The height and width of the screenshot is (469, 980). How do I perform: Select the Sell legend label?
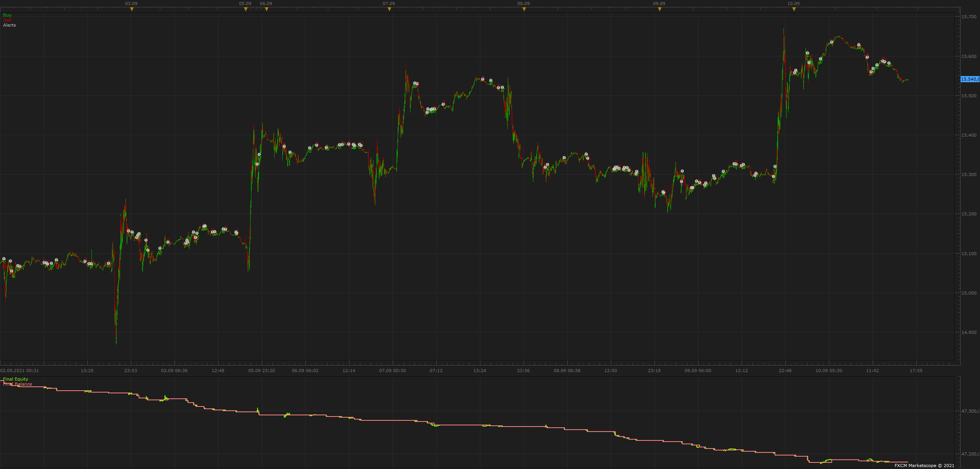coord(7,20)
